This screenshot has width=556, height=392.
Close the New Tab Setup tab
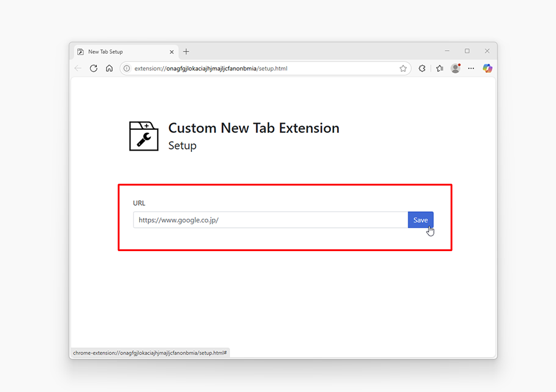[172, 52]
